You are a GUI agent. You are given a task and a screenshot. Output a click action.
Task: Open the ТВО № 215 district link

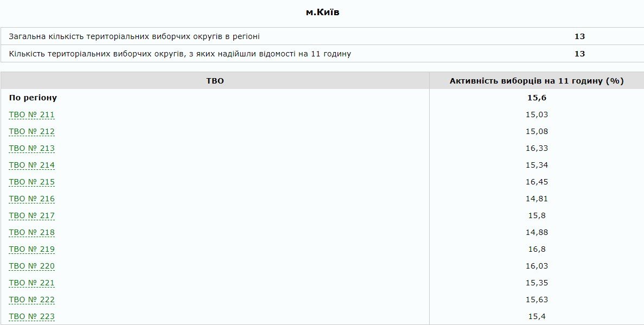[30, 182]
